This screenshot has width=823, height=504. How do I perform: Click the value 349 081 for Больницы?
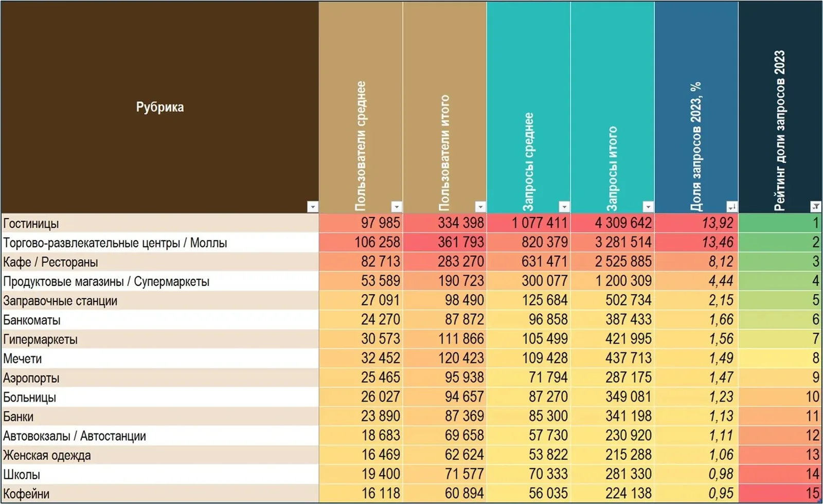click(612, 397)
